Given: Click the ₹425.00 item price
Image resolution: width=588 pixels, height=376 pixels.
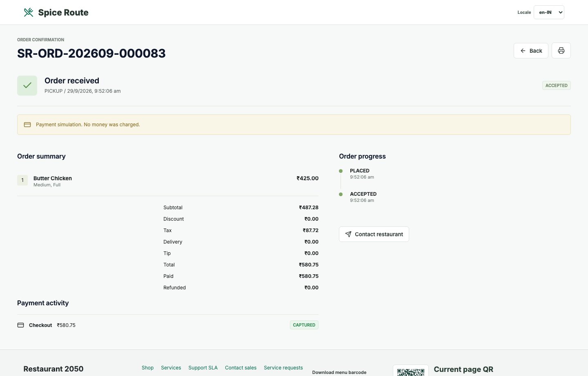Looking at the screenshot, I should (307, 178).
